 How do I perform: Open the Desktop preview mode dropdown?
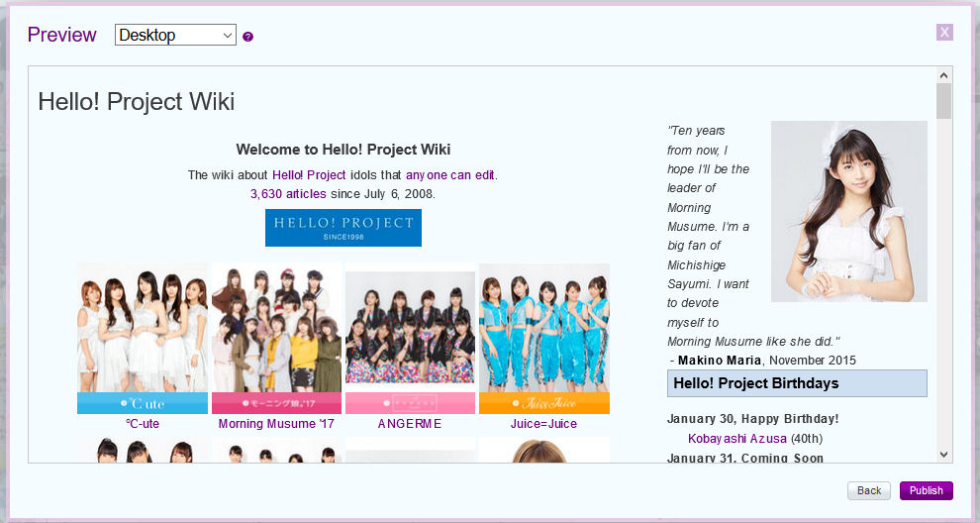[175, 35]
